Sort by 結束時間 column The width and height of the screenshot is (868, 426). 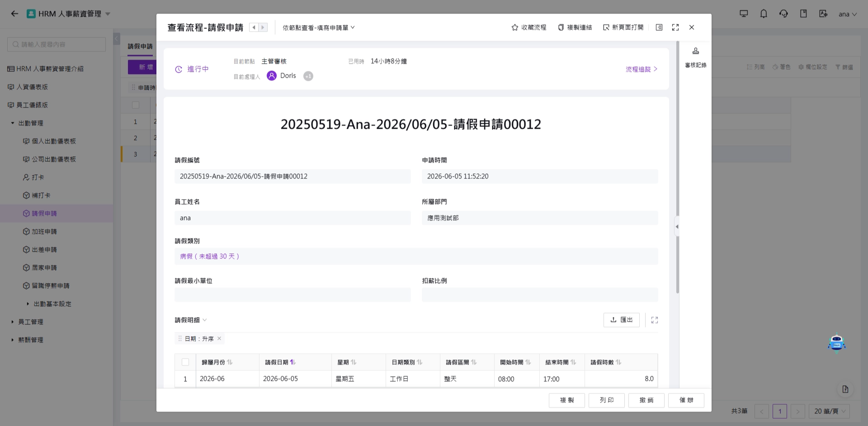coord(573,362)
